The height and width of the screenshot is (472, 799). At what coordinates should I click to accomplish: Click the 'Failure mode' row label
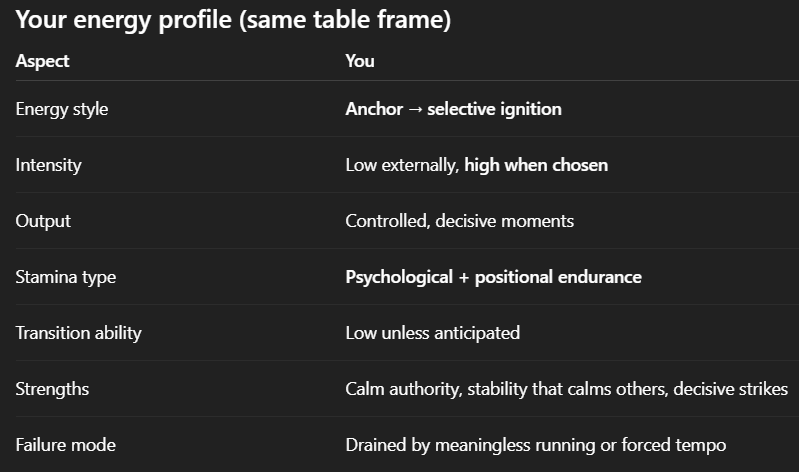coord(66,445)
